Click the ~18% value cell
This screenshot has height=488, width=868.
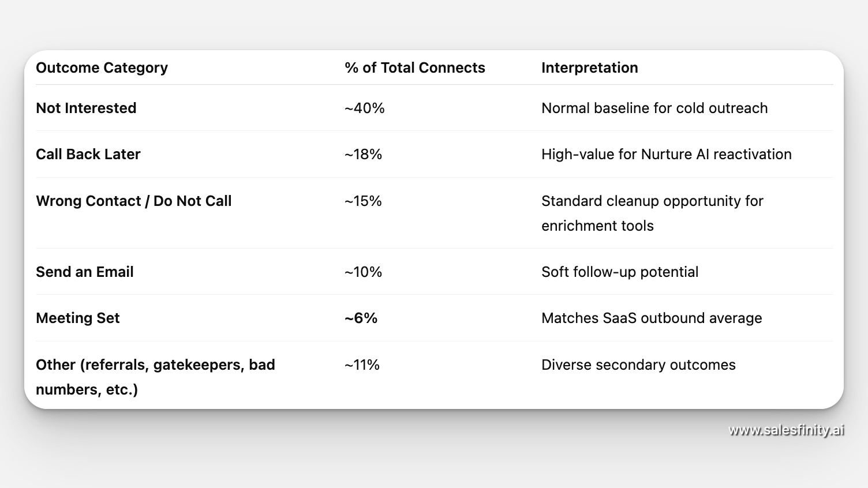click(363, 154)
